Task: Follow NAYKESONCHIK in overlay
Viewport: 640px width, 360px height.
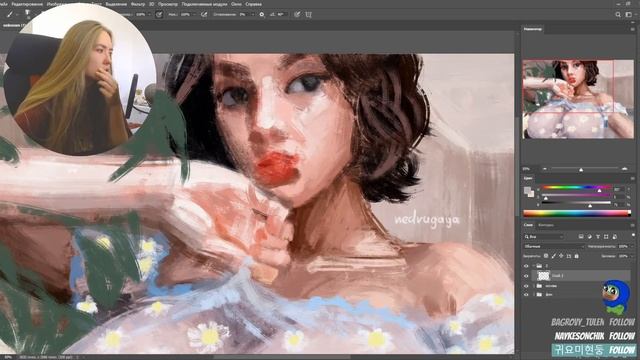Action: tap(622, 336)
